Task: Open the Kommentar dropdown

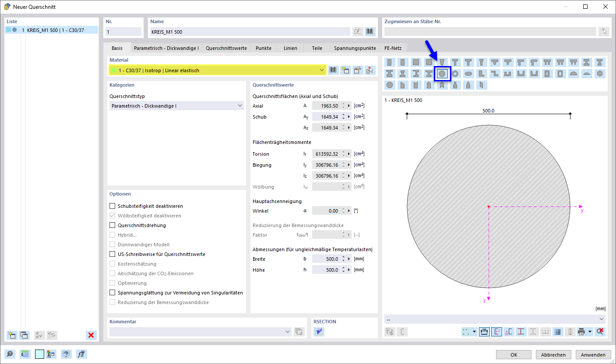Action: (201, 332)
